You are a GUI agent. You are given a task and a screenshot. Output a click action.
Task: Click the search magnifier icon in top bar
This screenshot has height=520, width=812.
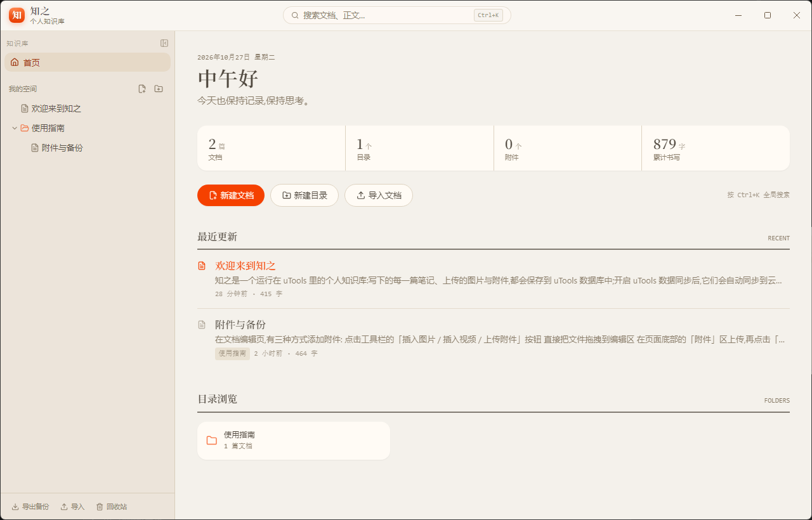(x=295, y=15)
